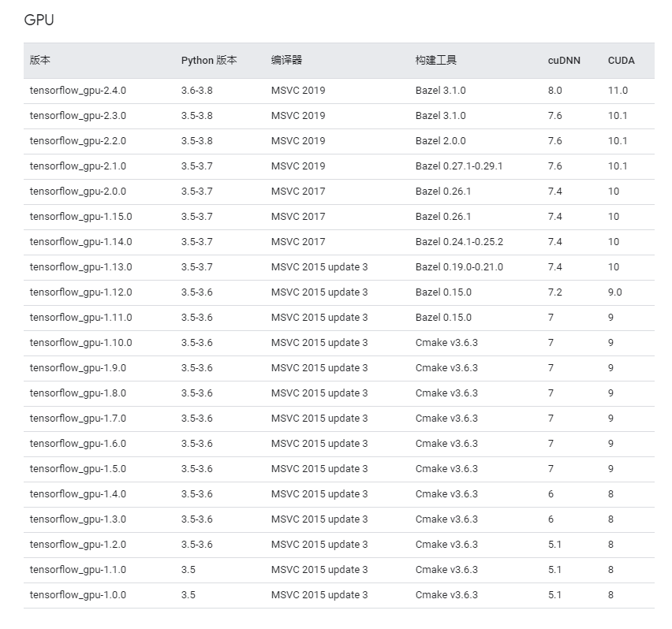Viewport: 672px width, 629px height.
Task: Select the Python 版本 column header
Action: [x=209, y=60]
